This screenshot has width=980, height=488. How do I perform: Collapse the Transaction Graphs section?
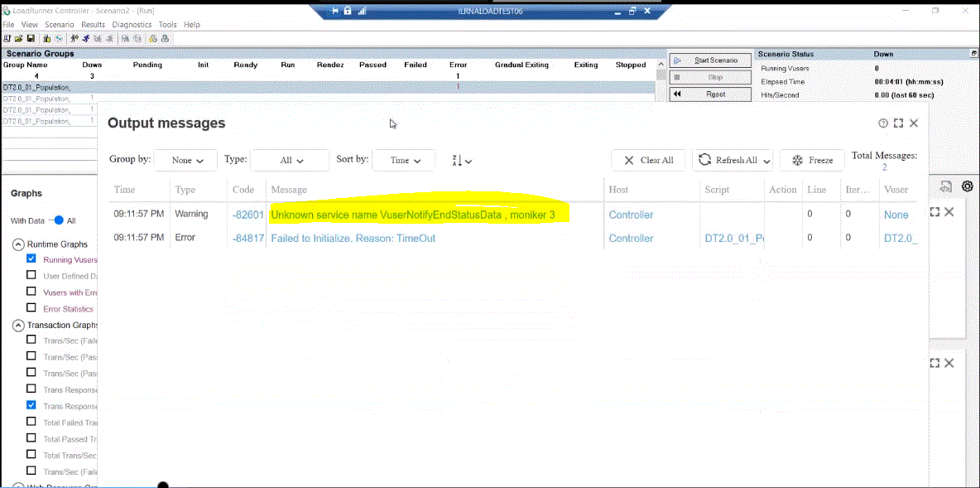pos(18,325)
